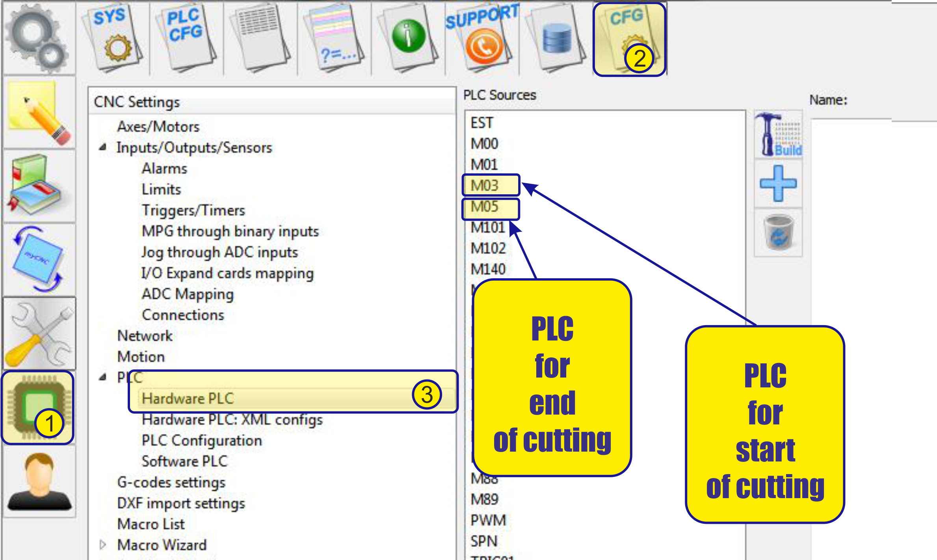Open G-codes settings in the tree
937x560 pixels.
pos(171,482)
